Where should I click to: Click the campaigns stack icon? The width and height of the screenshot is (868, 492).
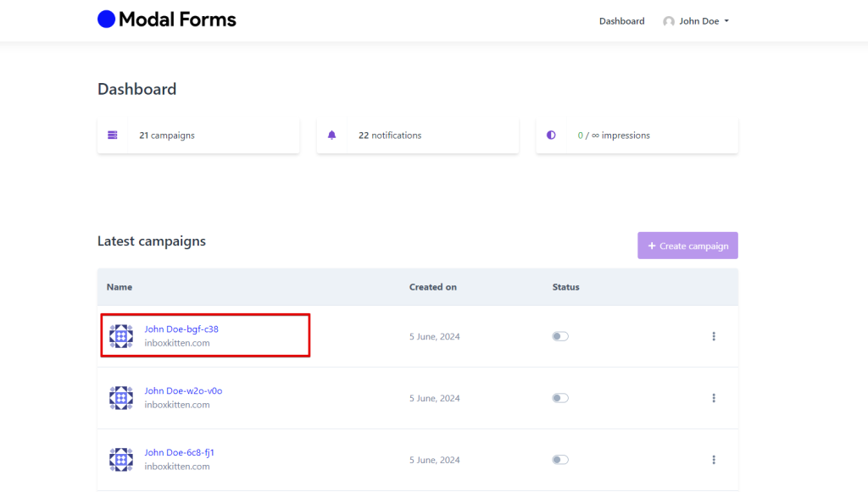click(x=113, y=135)
